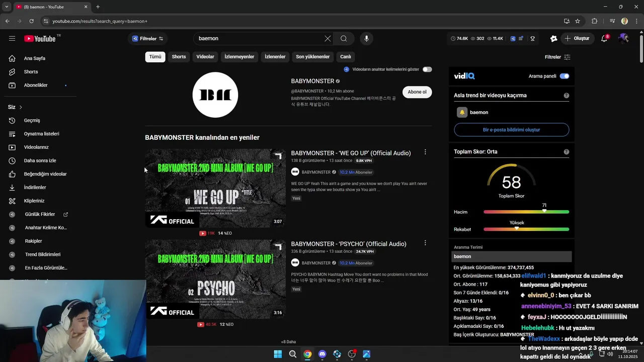The image size is (644, 362).
Task: Click the Rekabet score slider marker
Action: 517,229
